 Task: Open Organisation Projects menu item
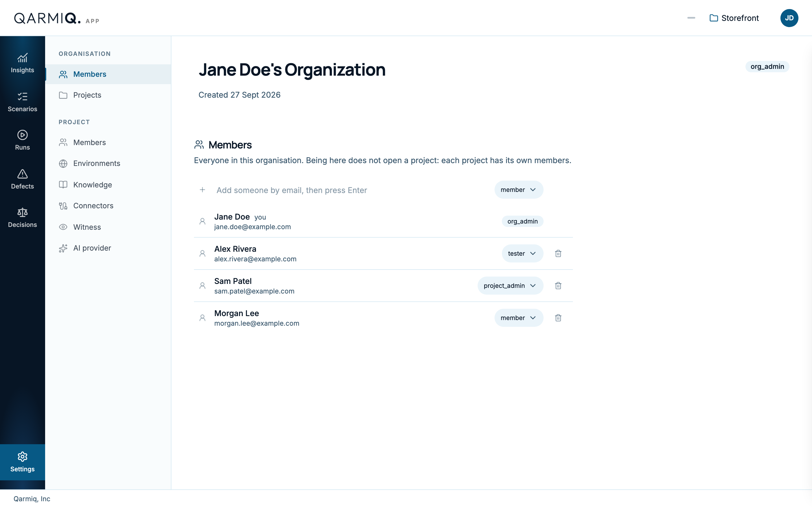click(x=108, y=95)
